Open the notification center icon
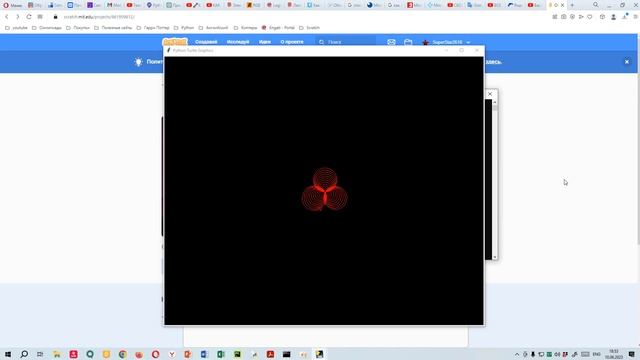This screenshot has width=640, height=360. click(x=631, y=354)
